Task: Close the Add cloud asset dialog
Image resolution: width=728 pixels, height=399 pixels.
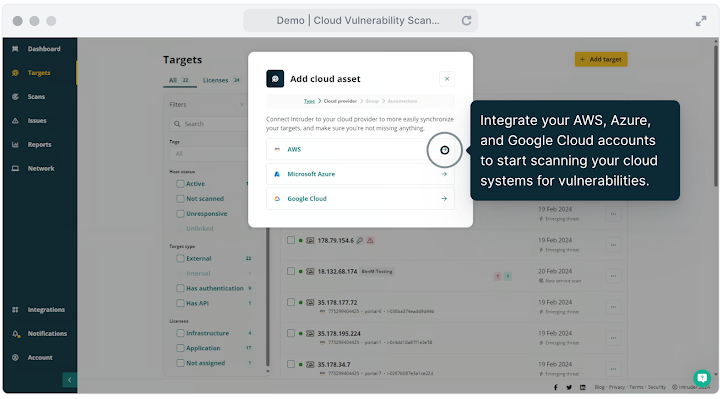Action: click(x=447, y=79)
